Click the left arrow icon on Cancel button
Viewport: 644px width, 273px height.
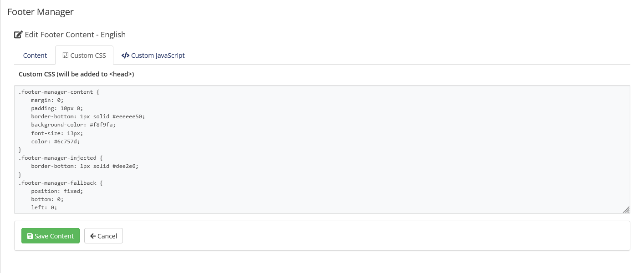click(93, 236)
